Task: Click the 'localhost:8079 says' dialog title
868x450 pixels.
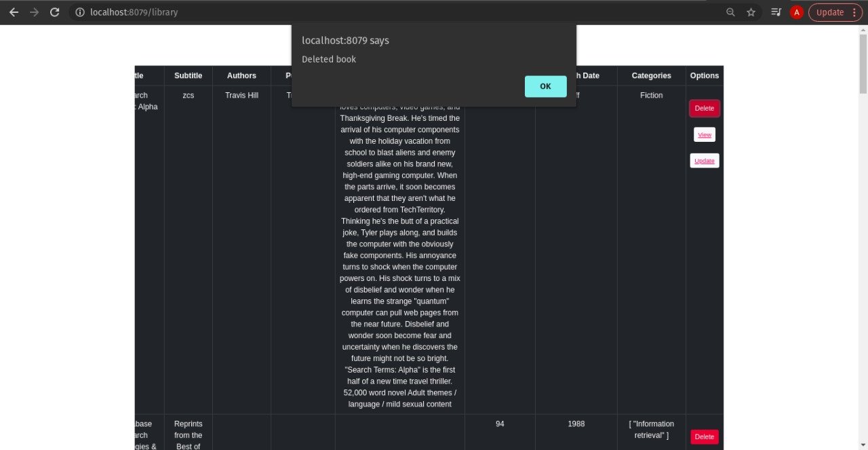Action: 345,41
